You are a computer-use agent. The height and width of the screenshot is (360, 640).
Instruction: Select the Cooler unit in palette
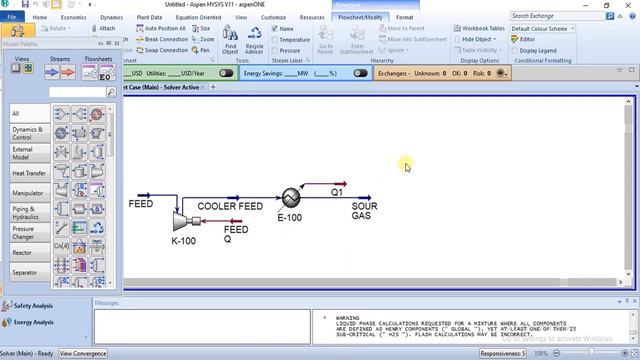pyautogui.click(x=97, y=114)
